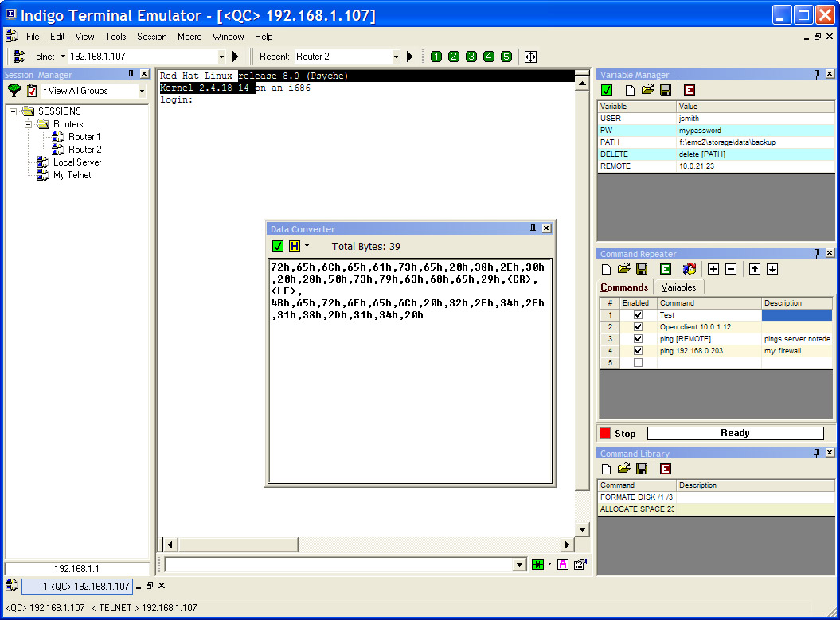Click the green tree icon in Session Manager

pyautogui.click(x=14, y=91)
